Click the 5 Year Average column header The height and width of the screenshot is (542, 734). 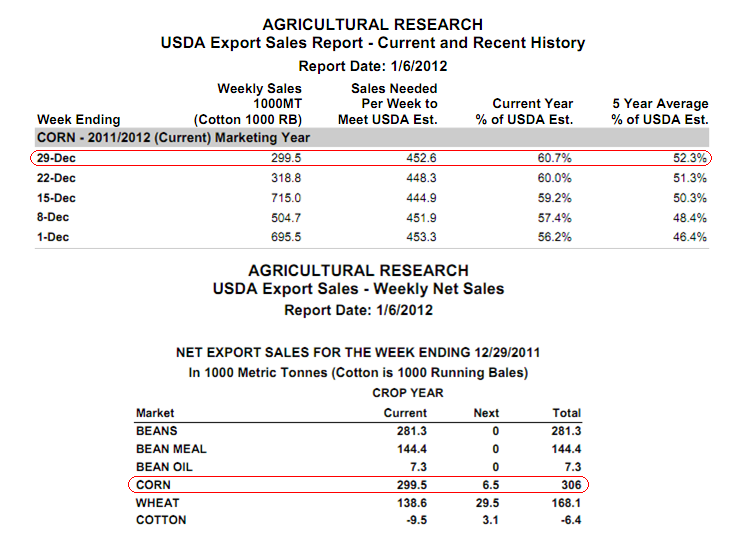[x=660, y=111]
